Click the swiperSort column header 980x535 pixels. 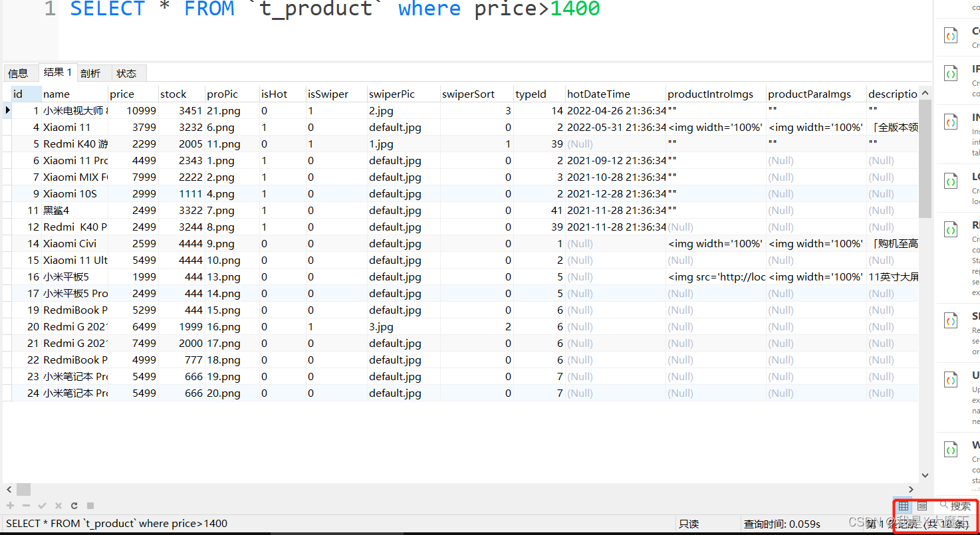(477, 94)
